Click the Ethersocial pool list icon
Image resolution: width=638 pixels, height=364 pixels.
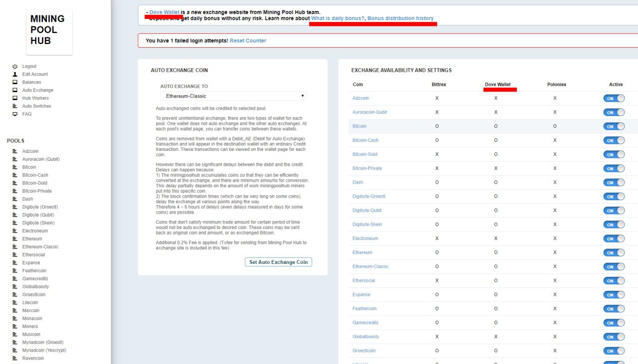point(15,255)
